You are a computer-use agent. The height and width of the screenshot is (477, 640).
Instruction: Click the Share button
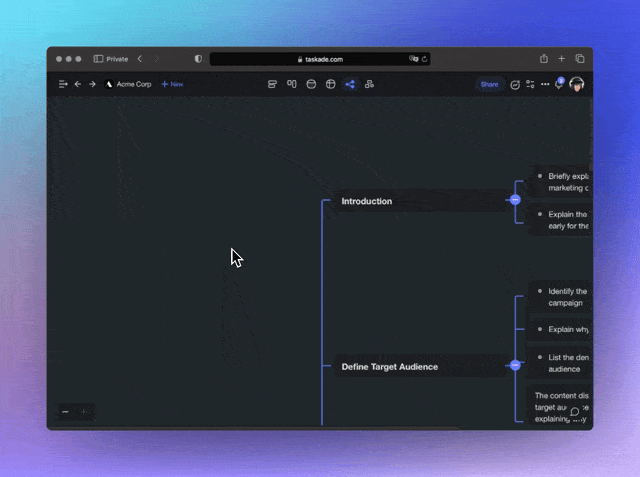coord(489,84)
